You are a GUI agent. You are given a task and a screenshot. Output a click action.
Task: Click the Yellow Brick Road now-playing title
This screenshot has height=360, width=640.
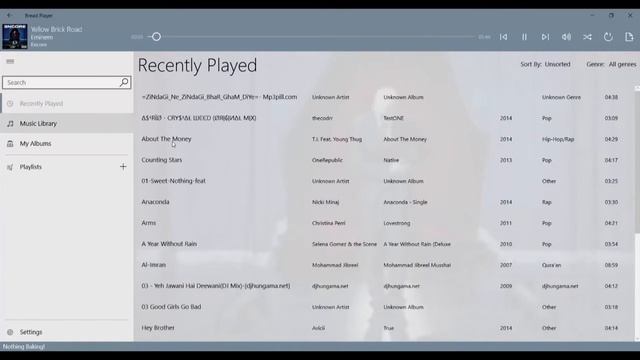coord(56,29)
